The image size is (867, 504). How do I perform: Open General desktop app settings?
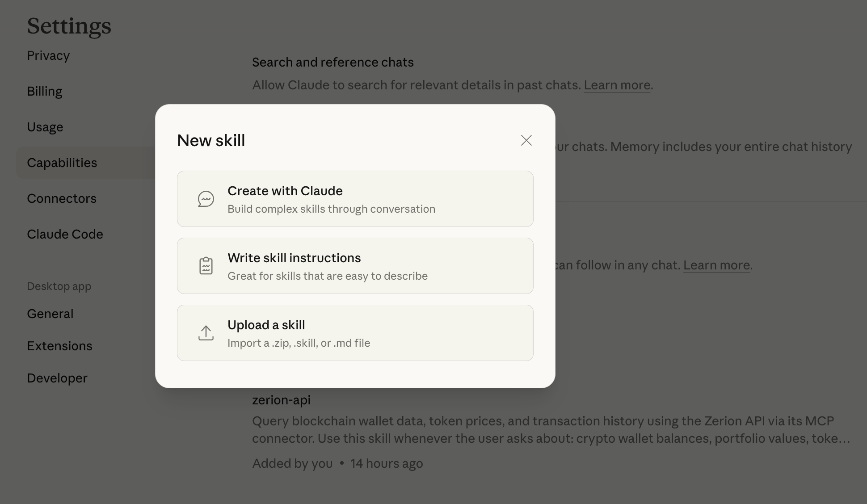(50, 314)
